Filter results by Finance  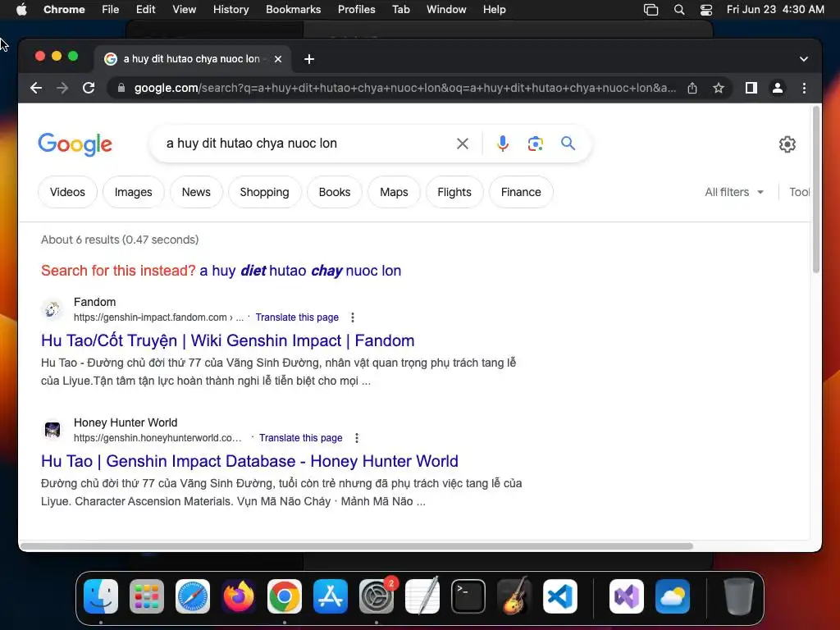[x=521, y=192]
